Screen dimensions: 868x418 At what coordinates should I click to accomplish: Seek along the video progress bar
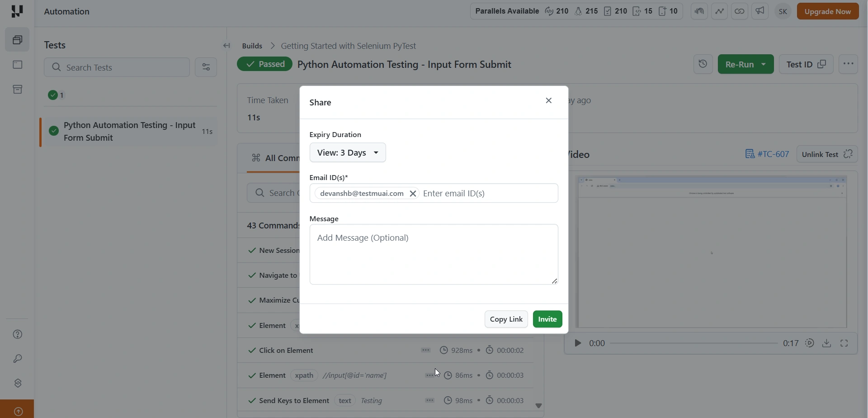(694, 343)
